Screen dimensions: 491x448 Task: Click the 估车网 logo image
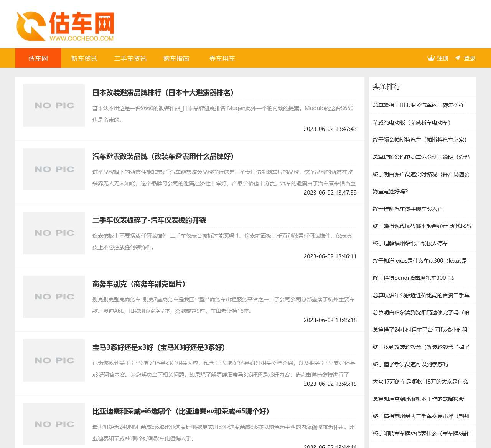[x=65, y=26]
